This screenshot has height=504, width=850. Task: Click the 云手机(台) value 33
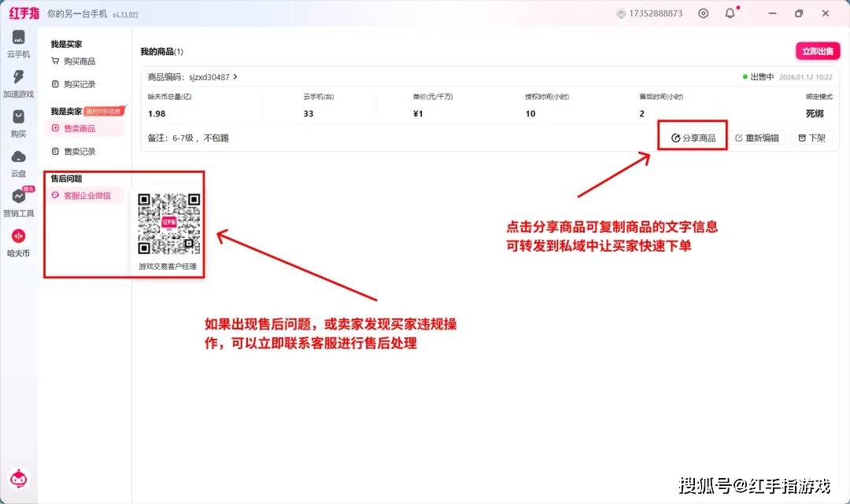[309, 114]
